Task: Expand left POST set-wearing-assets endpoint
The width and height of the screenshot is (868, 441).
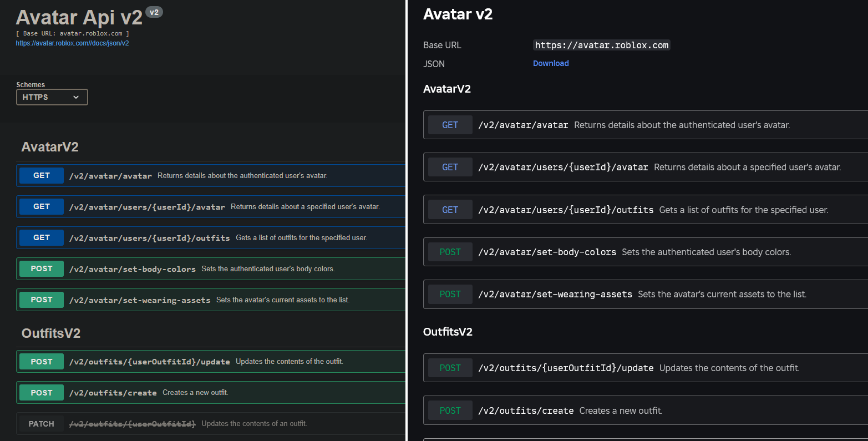Action: tap(140, 300)
